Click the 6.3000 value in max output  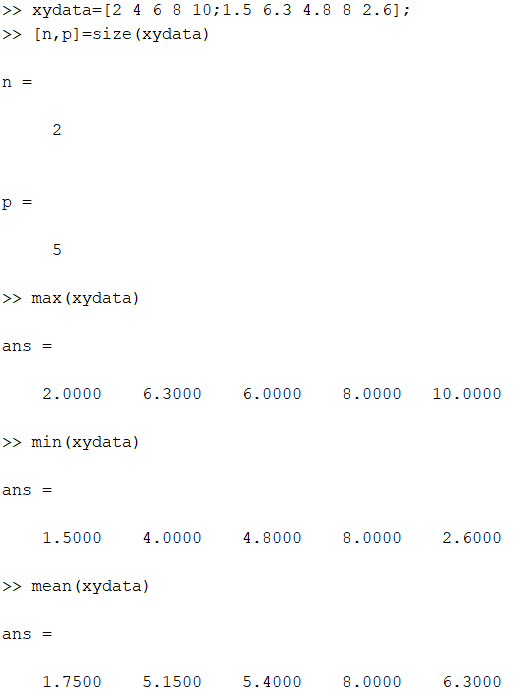[172, 394]
